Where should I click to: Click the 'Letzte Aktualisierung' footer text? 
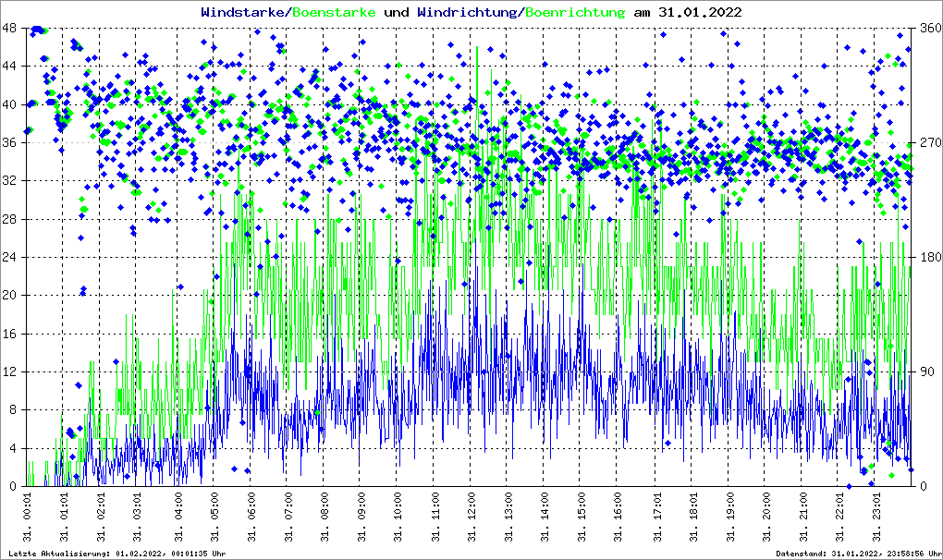[114, 554]
